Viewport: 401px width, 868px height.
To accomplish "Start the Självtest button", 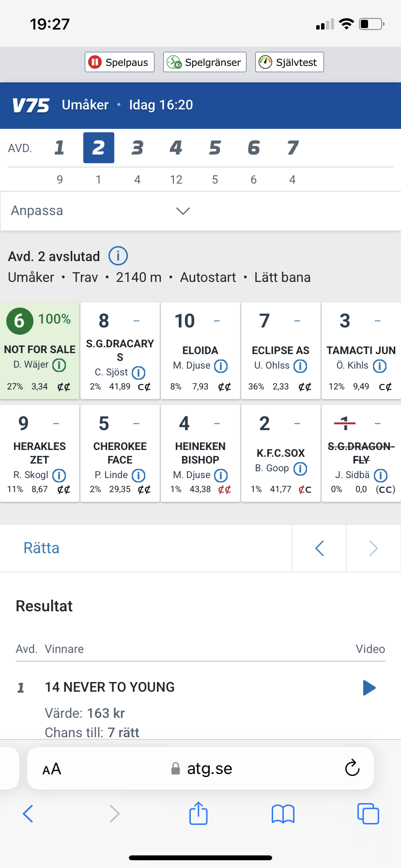I will point(290,62).
